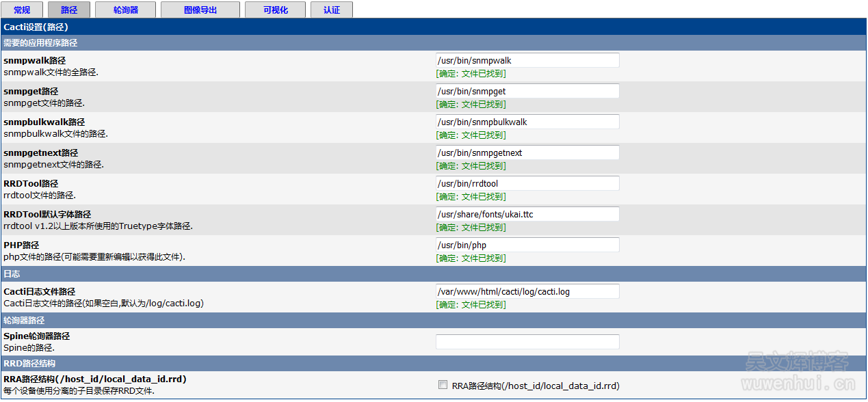
Task: Click the RRA路径结构 checkbox label text
Action: tap(535, 386)
